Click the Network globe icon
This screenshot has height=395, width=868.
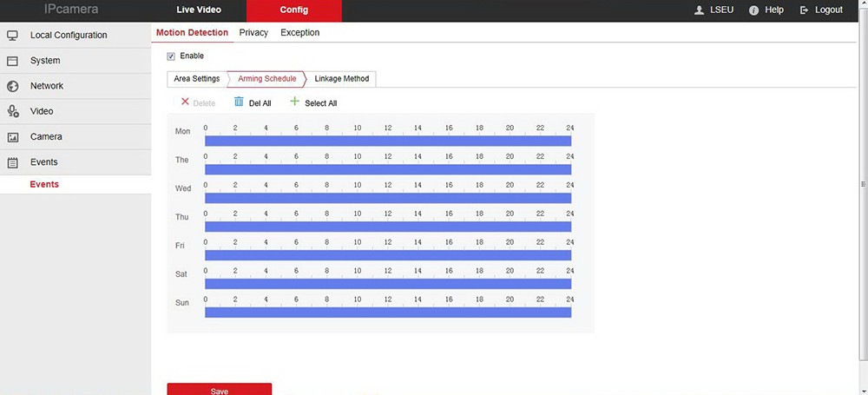coord(13,86)
